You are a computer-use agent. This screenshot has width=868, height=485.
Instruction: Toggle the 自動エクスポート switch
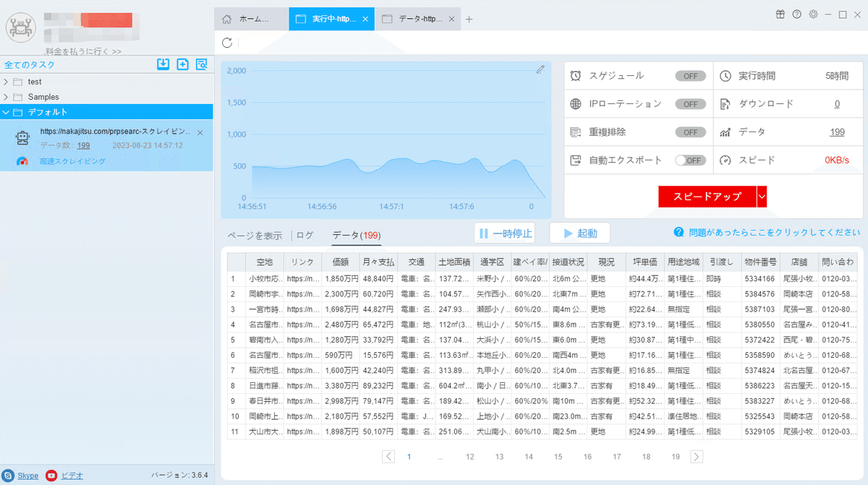click(x=691, y=160)
